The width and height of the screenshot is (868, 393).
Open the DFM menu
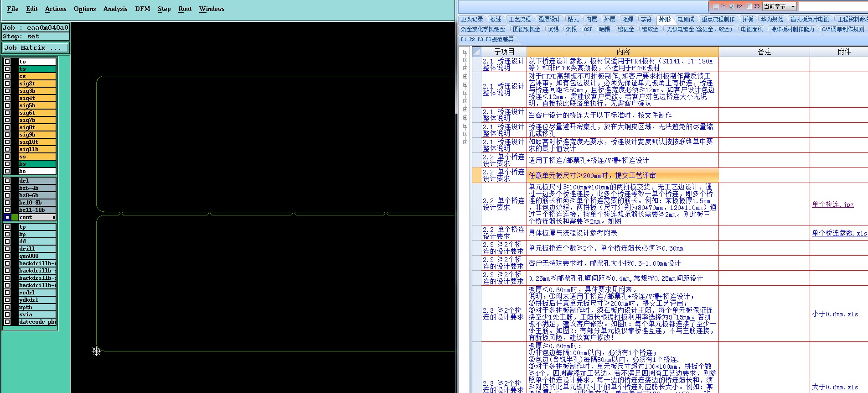click(143, 9)
